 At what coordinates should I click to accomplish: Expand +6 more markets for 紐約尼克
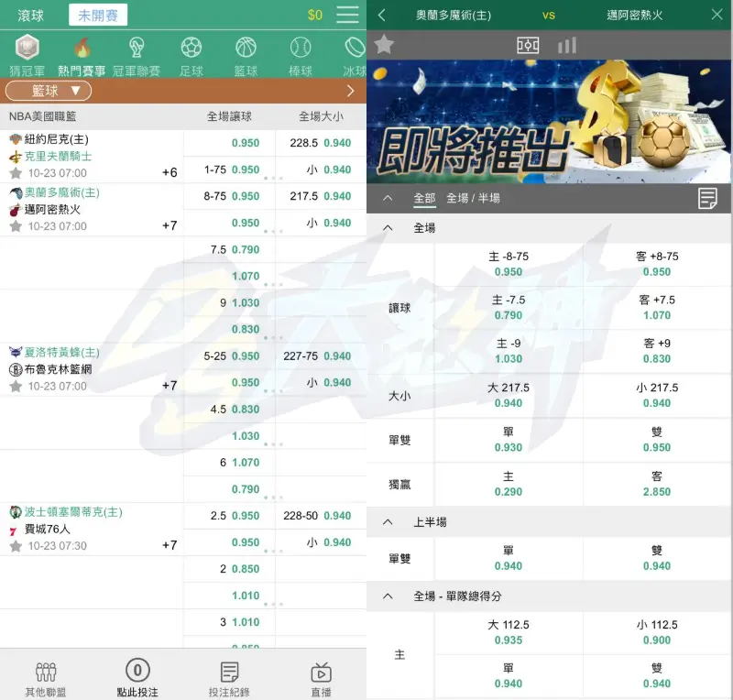tap(170, 172)
